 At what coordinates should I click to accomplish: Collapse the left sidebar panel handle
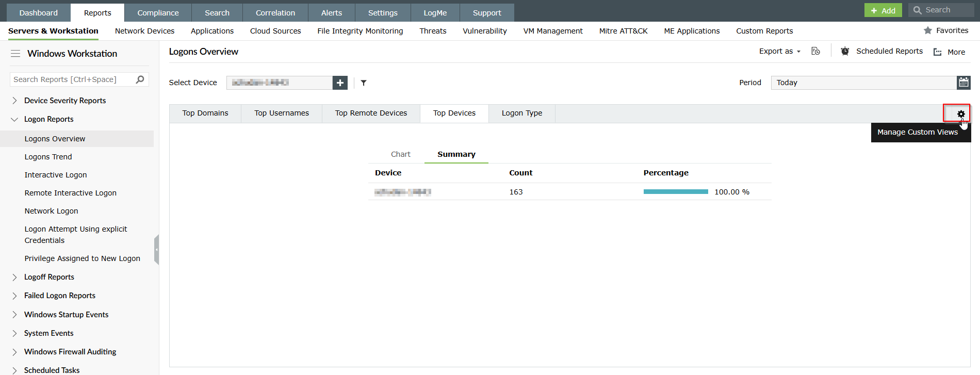pos(156,250)
